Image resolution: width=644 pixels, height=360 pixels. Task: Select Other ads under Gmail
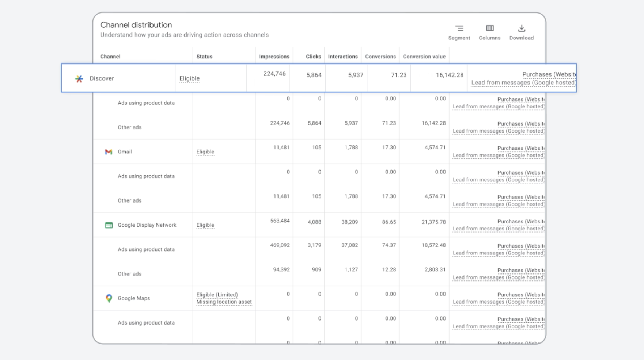[129, 201]
